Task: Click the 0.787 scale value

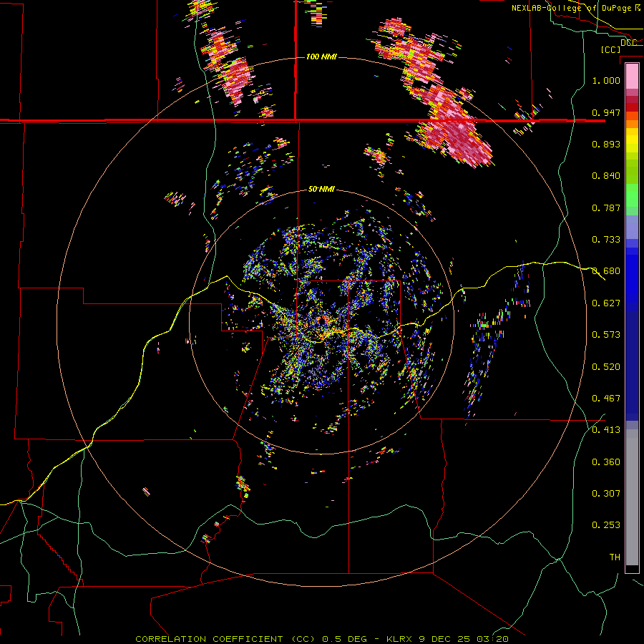Action: click(x=606, y=208)
